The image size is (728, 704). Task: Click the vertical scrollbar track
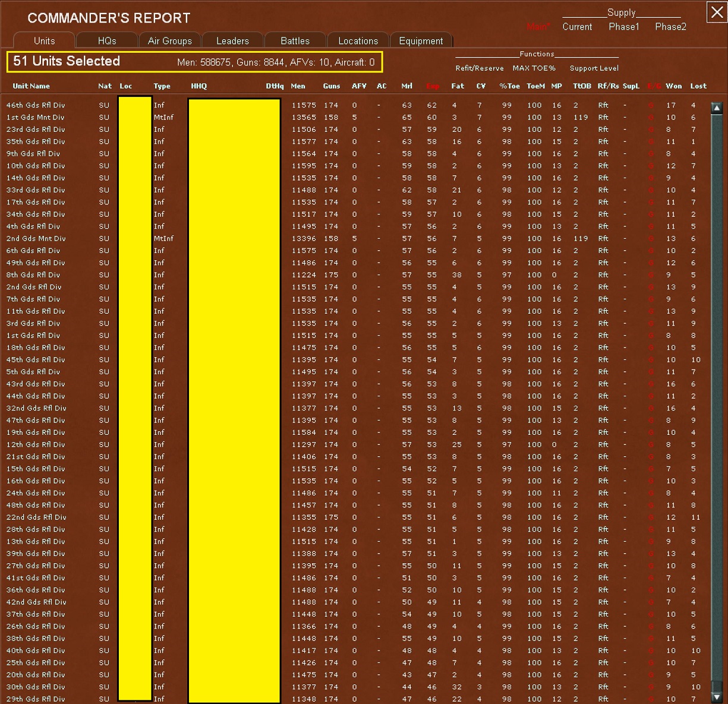click(x=717, y=402)
